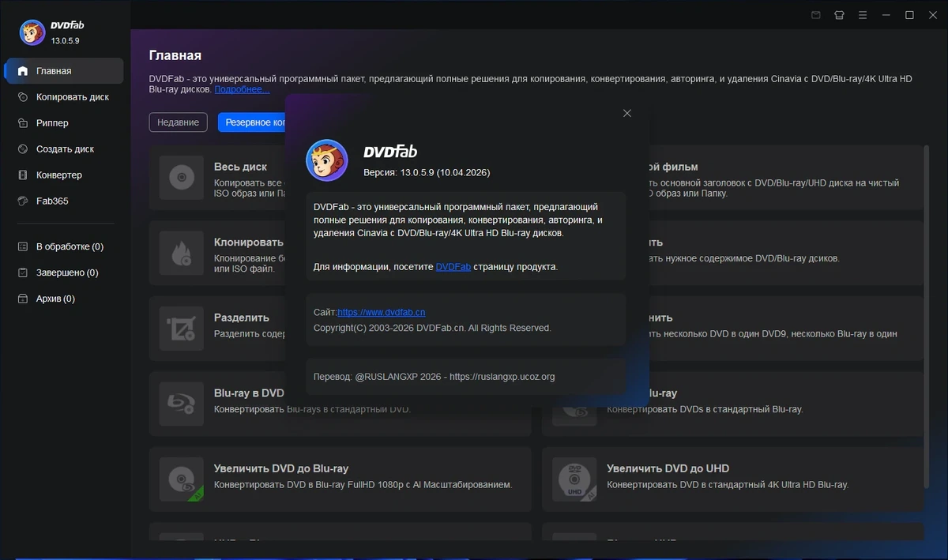Screen dimensions: 948x560
Task: Open the Главная home section
Action: point(64,70)
